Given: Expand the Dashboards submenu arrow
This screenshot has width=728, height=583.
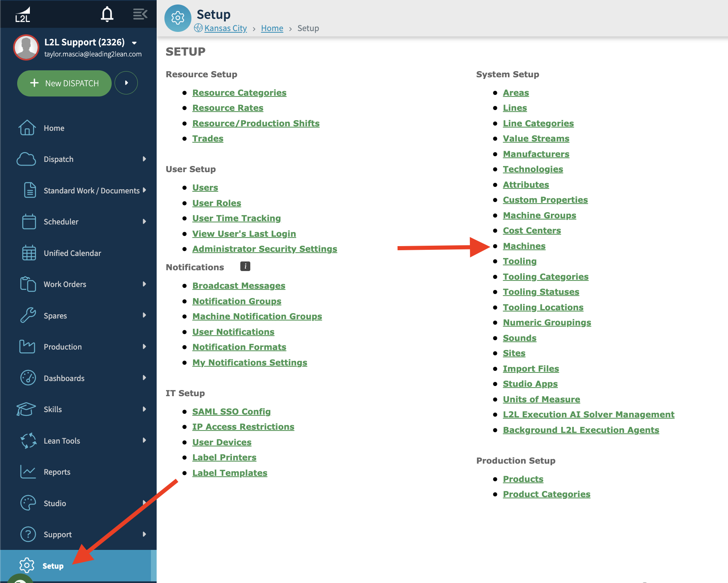Looking at the screenshot, I should (144, 378).
